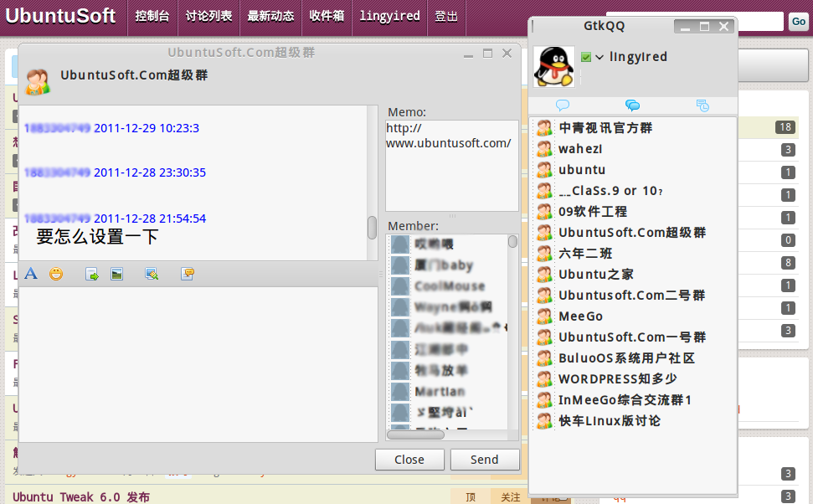Click 登出 to log out
The height and width of the screenshot is (504, 813).
pyautogui.click(x=446, y=16)
